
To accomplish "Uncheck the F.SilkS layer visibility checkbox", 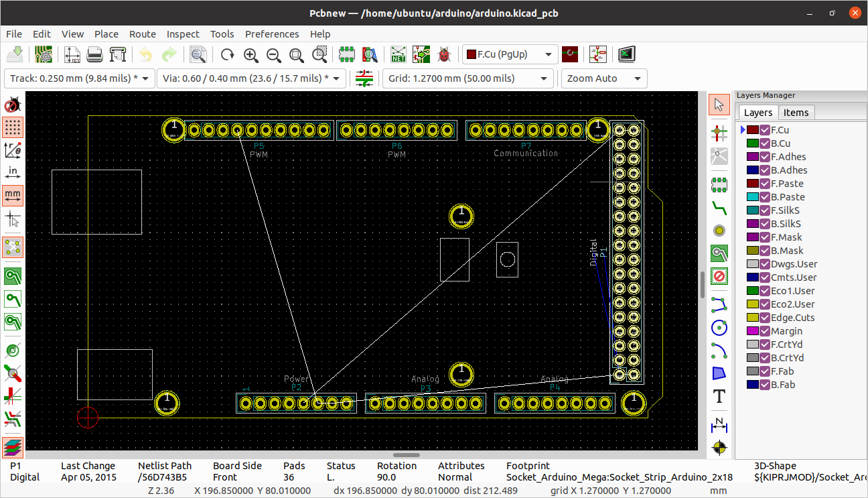I will (x=765, y=210).
